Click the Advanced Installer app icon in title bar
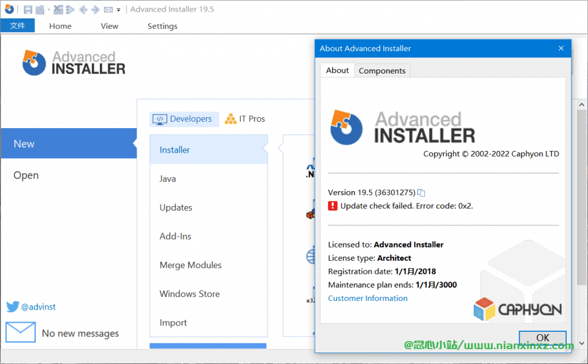588x364 pixels. (9, 9)
